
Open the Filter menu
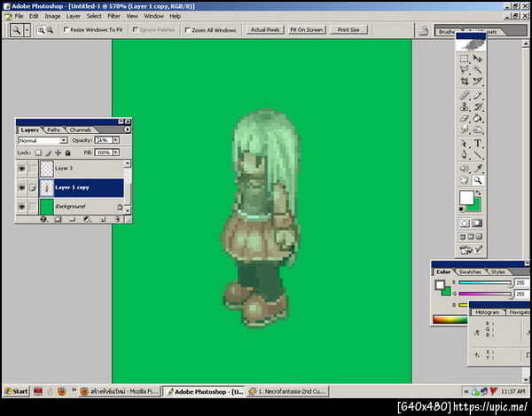pyautogui.click(x=113, y=16)
